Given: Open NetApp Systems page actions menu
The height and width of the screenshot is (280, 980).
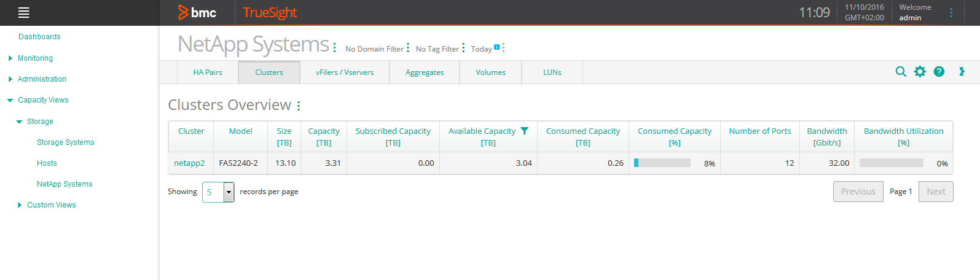Looking at the screenshot, I should 335,47.
